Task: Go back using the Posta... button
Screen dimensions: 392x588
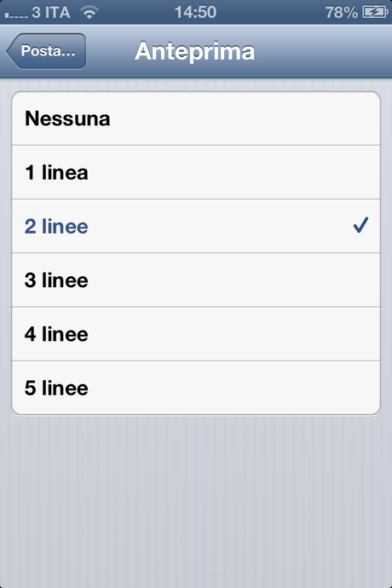Action: tap(46, 51)
